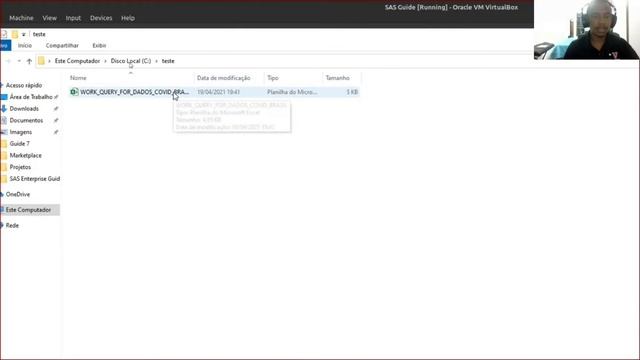Viewport: 640px width, 360px height.
Task: Open the blue Arquivo file tab
Action: [5, 45]
